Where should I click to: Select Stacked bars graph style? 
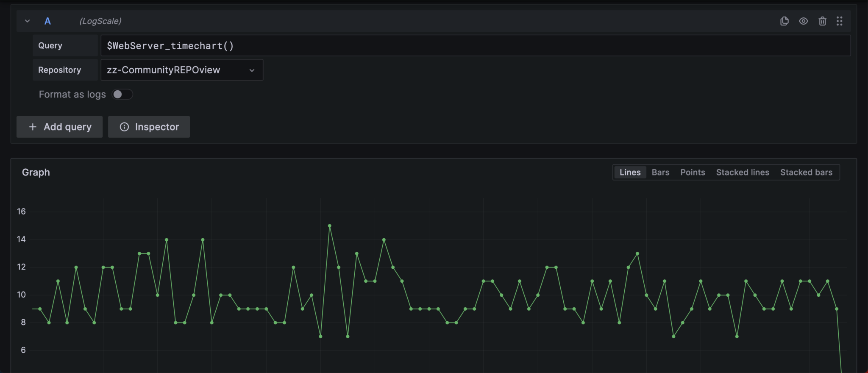click(x=806, y=173)
